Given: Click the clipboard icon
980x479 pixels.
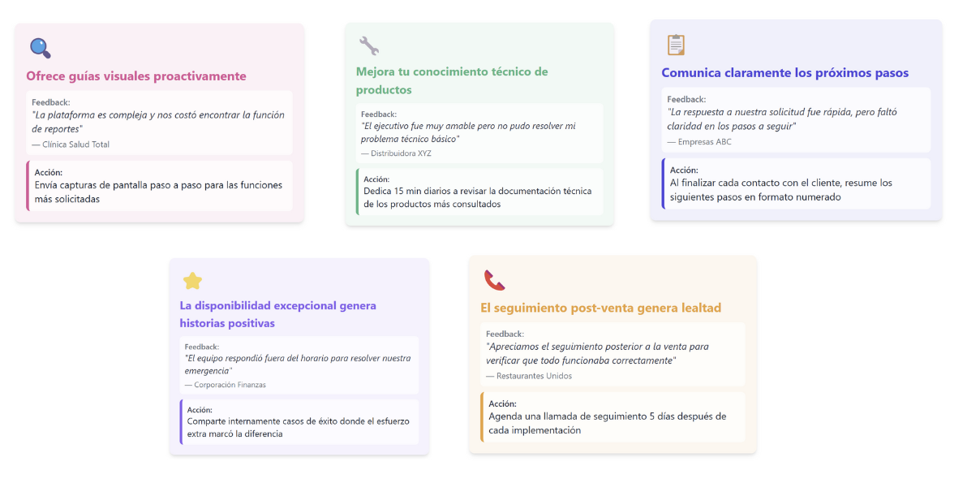Looking at the screenshot, I should [675, 45].
